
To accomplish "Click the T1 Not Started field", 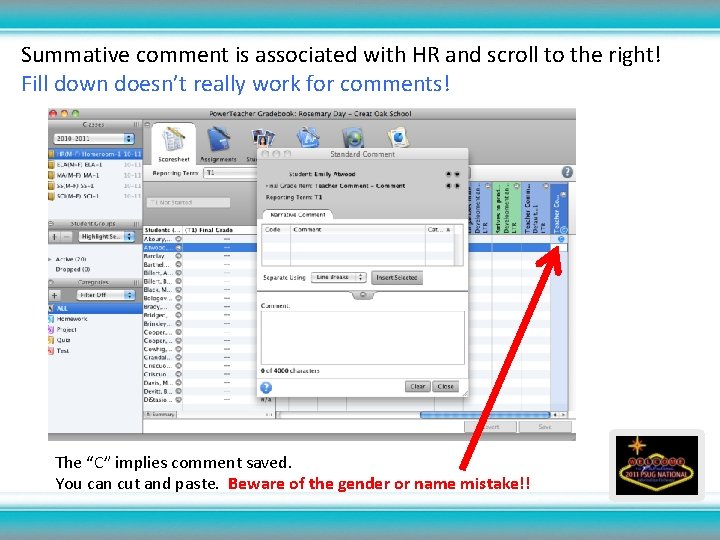I will click(x=188, y=202).
